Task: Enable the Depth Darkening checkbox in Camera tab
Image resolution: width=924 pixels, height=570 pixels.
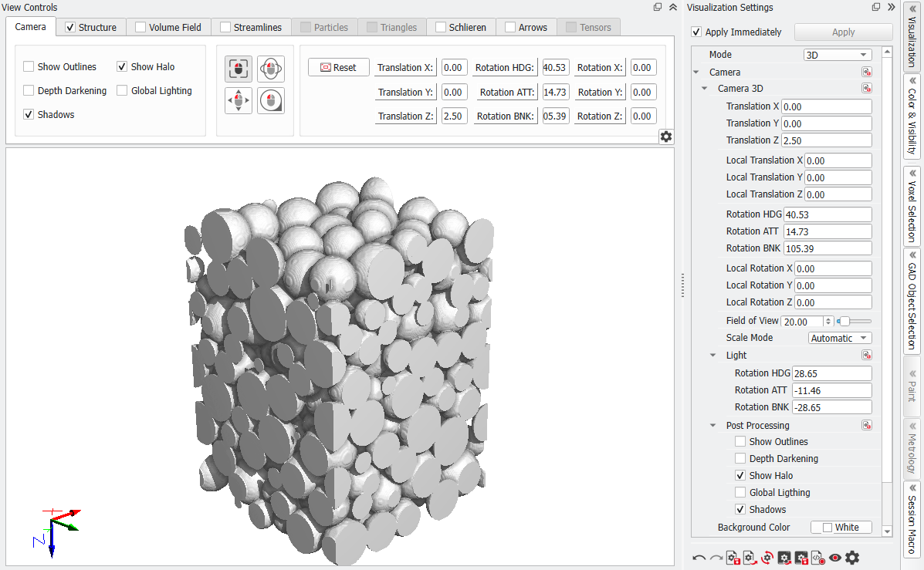Action: point(29,91)
